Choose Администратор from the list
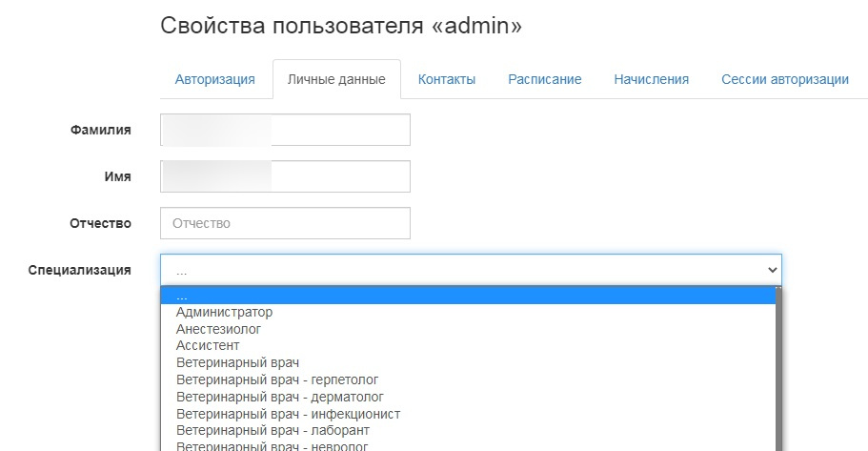Viewport: 868px width, 451px height. pyautogui.click(x=469, y=313)
